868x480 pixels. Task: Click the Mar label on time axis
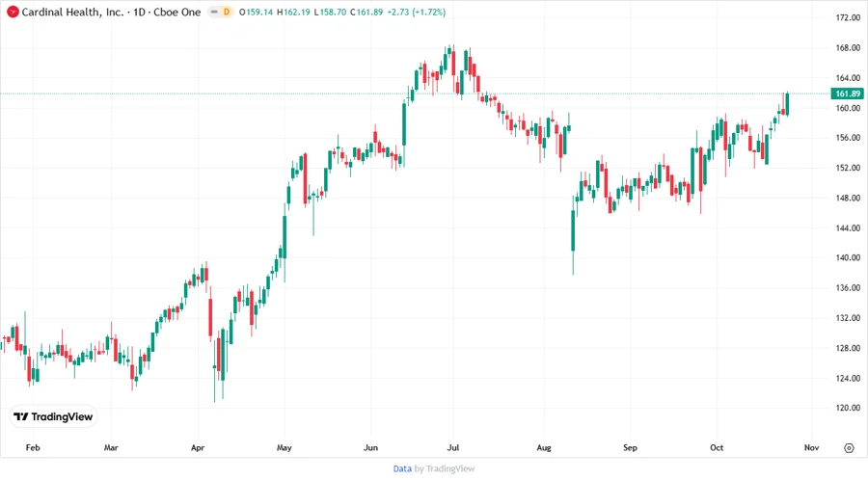pos(111,448)
